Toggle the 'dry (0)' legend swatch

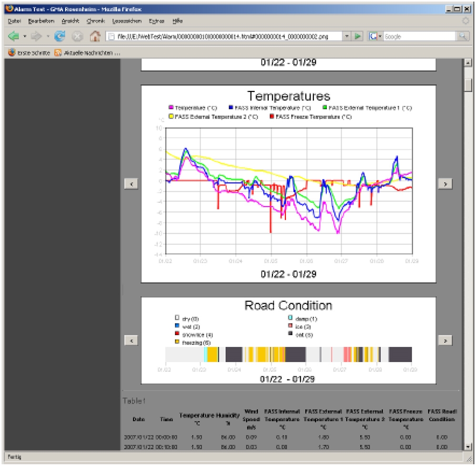[177, 318]
